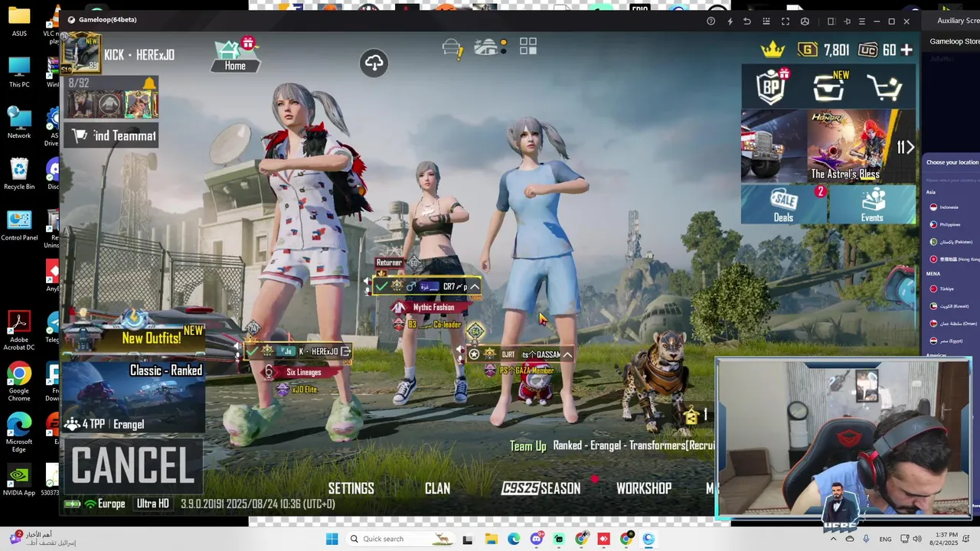Tap the plus to add UC

pos(906,50)
